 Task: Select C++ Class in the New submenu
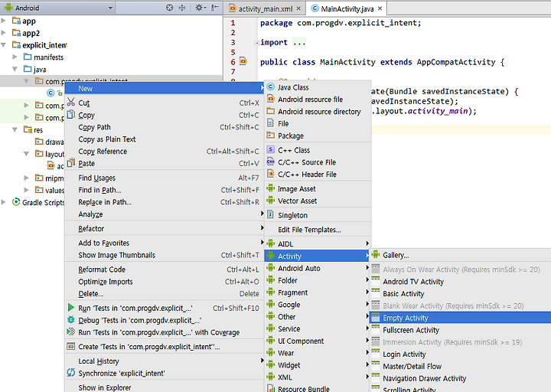coord(318,150)
